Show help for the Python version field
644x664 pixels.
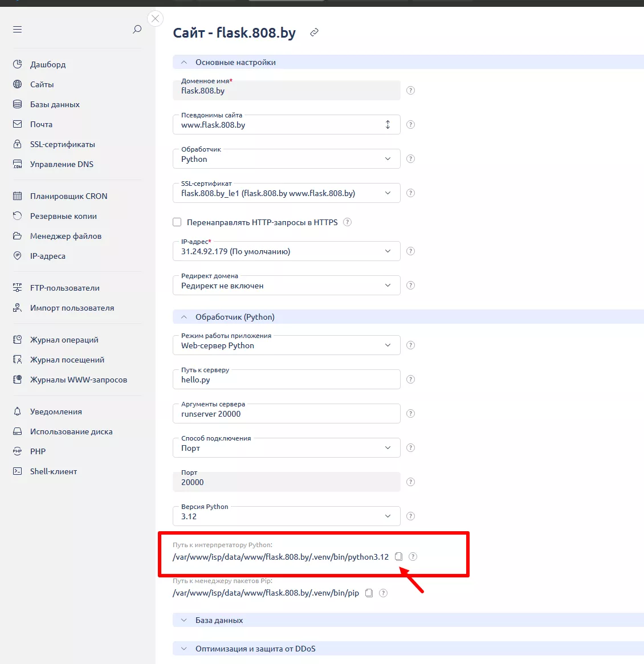(410, 516)
